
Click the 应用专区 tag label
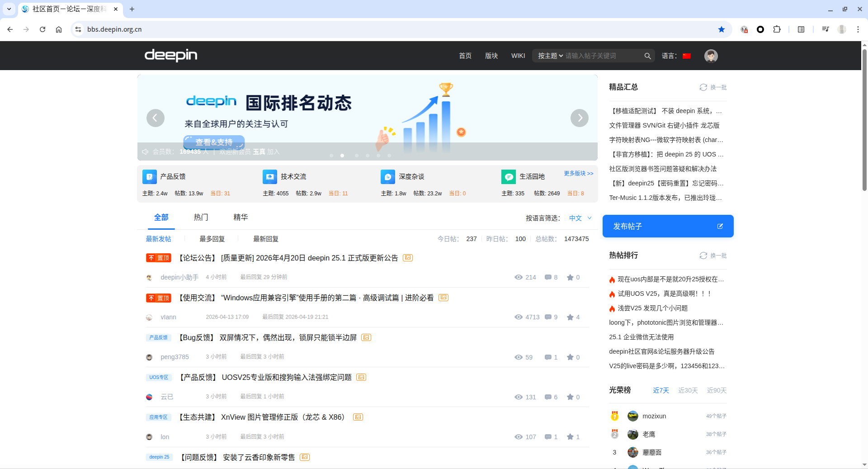point(158,417)
